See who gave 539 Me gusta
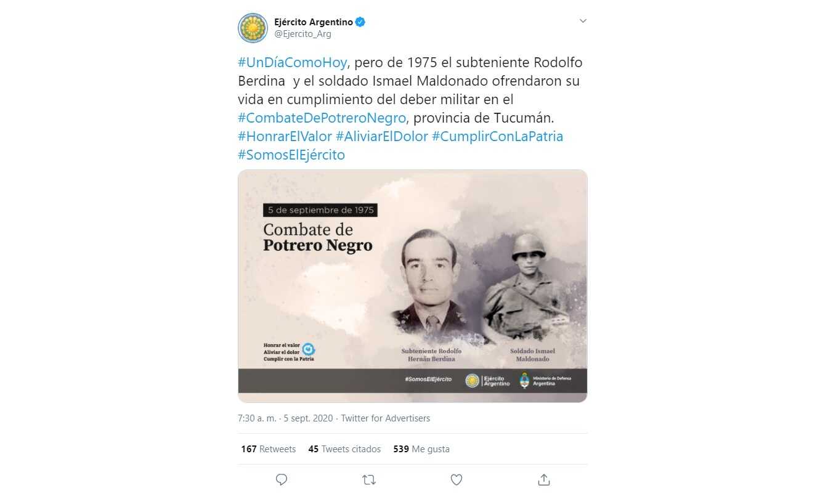The image size is (828, 504). point(421,449)
